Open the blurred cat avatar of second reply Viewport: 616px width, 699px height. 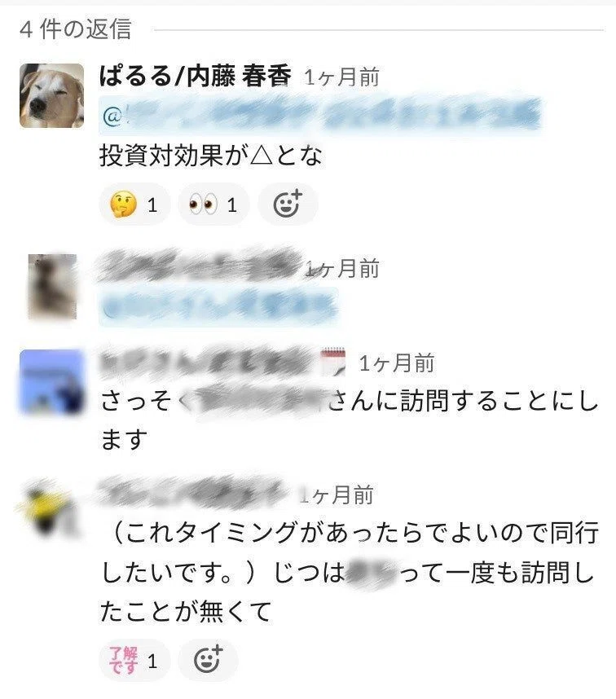tap(52, 287)
